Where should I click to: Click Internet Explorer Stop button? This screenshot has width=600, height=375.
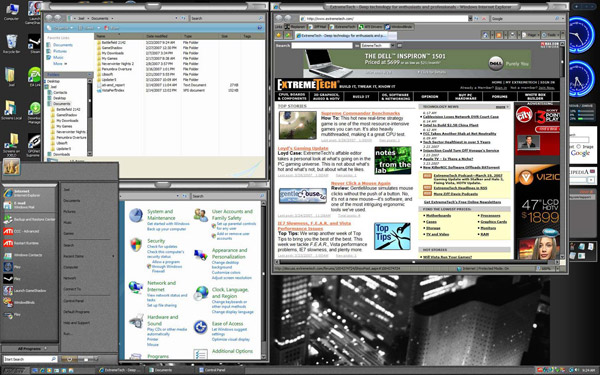click(x=484, y=18)
